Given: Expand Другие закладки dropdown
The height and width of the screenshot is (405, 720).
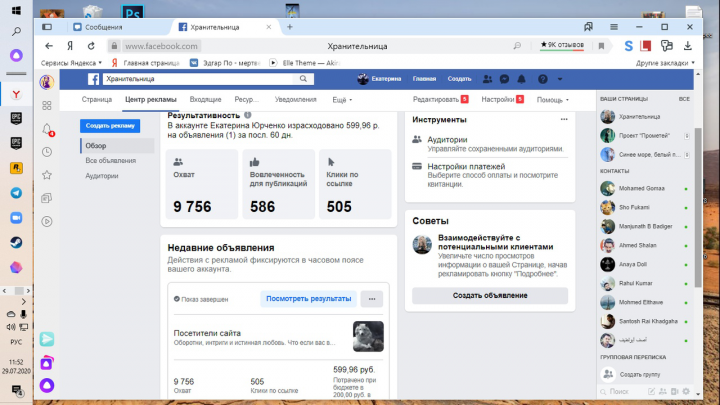Looking at the screenshot, I should point(665,63).
